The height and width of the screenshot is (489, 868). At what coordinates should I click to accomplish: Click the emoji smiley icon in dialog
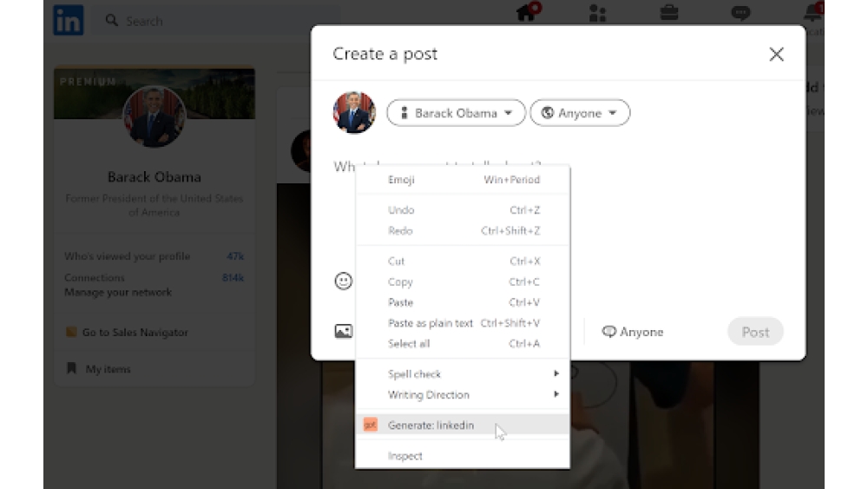(x=343, y=281)
